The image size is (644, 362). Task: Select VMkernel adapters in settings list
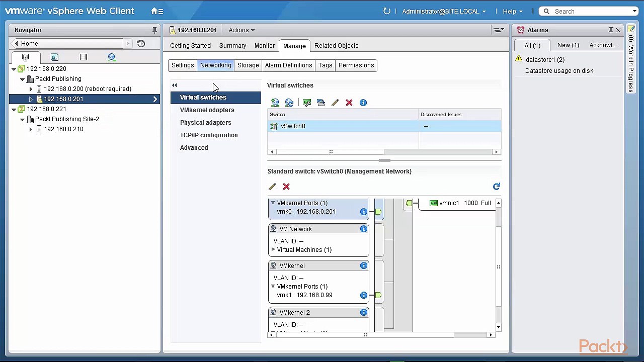point(216,110)
